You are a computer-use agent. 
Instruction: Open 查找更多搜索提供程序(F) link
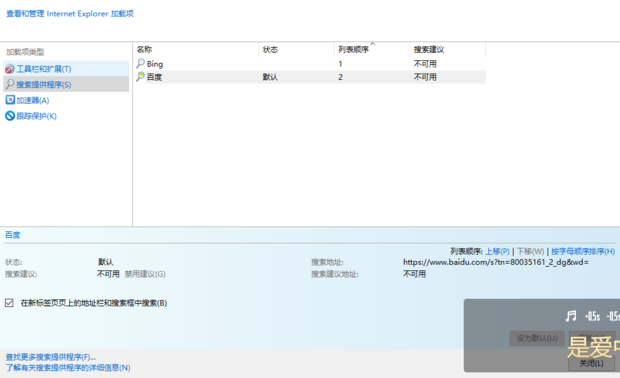pyautogui.click(x=51, y=357)
